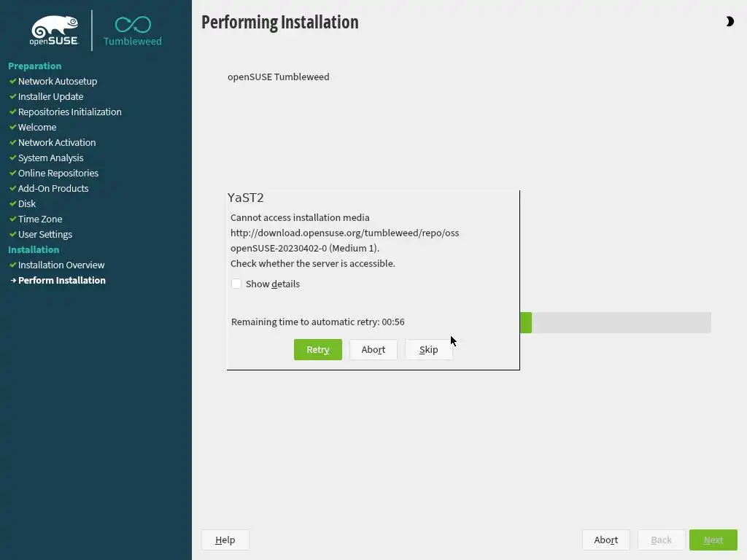Screen dimensions: 747x560
Task: Click checkmark beside Repositories Initialization
Action: 13,112
